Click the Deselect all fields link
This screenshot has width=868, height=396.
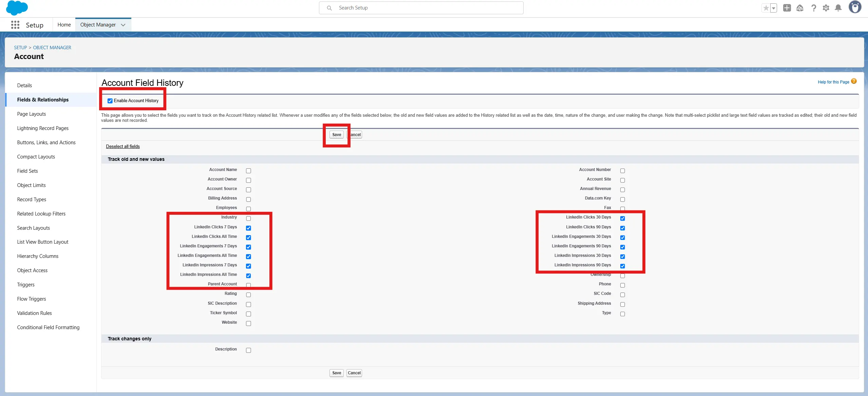pyautogui.click(x=123, y=146)
